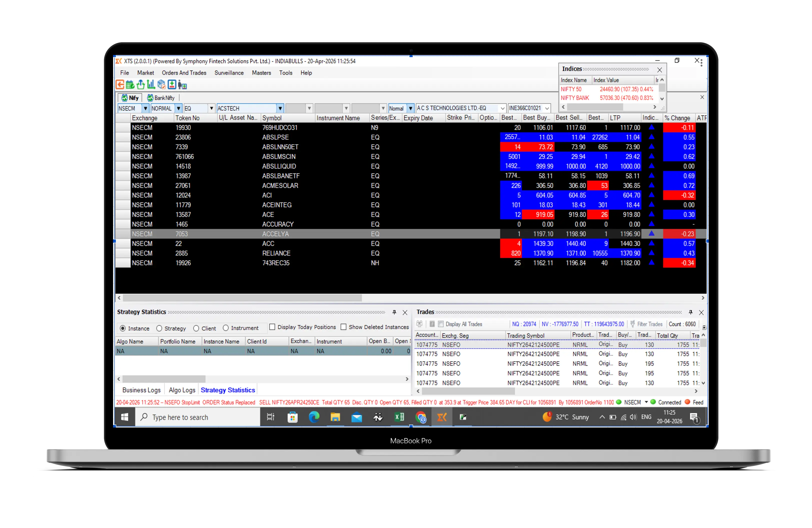Click the blue up arrow in the ACC row
Viewport: 812px width, 528px height.
pos(651,243)
